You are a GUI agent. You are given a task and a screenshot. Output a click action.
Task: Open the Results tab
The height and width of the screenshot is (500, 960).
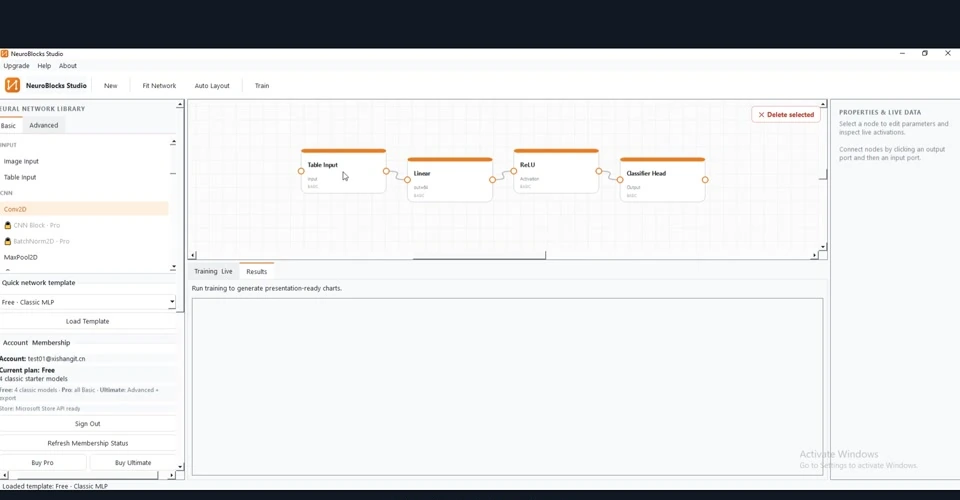[x=257, y=271]
